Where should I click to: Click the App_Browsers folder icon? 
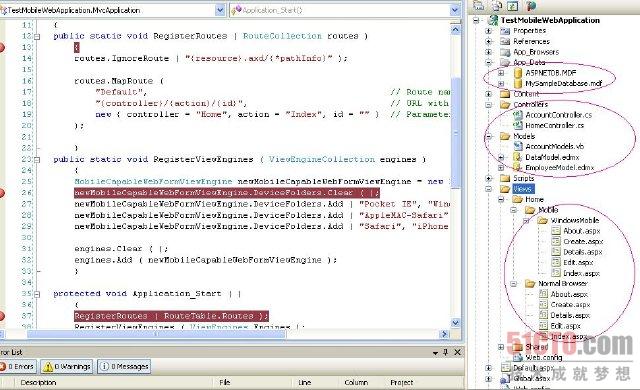(505, 52)
